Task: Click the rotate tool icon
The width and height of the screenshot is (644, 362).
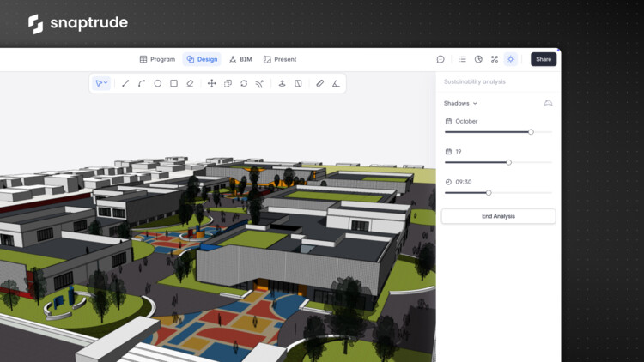Action: 244,83
